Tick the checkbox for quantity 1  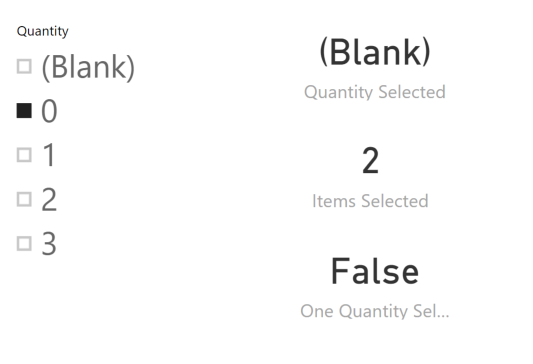point(24,155)
